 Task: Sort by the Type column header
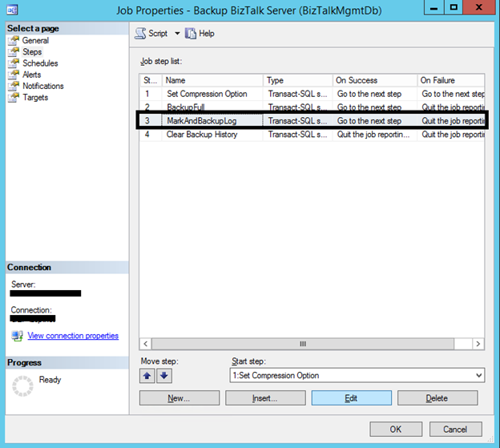pyautogui.click(x=297, y=80)
